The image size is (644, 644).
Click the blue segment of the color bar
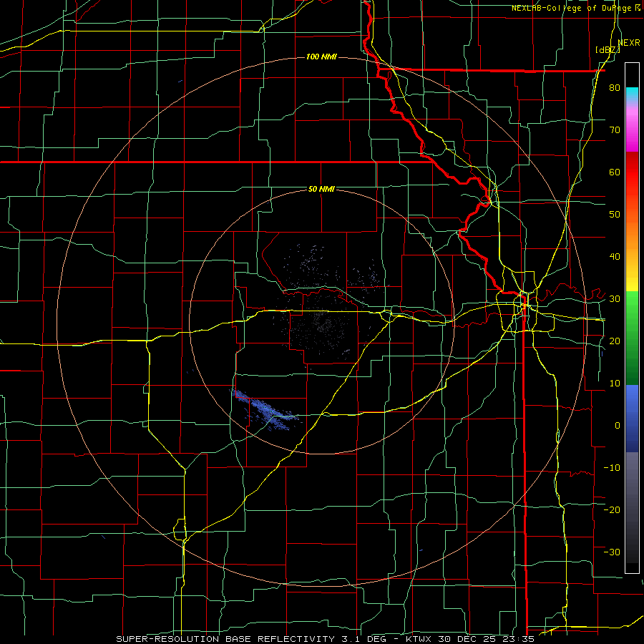632,418
